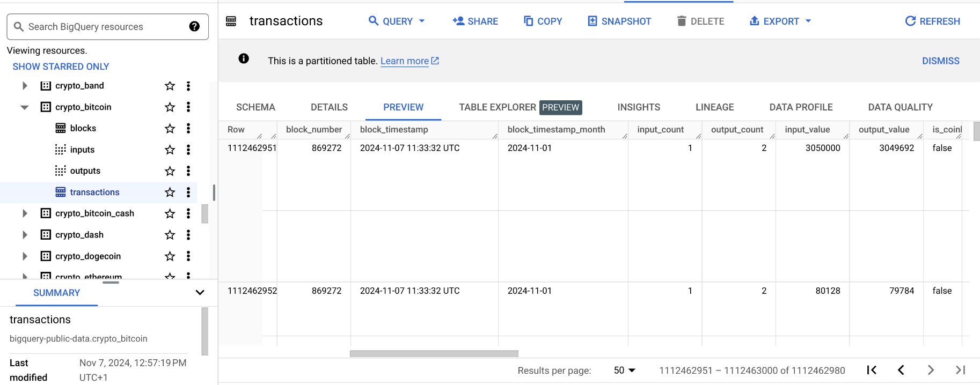Collapse the crypto_bitcoin dataset tree
Image resolution: width=980 pixels, height=385 pixels.
25,107
